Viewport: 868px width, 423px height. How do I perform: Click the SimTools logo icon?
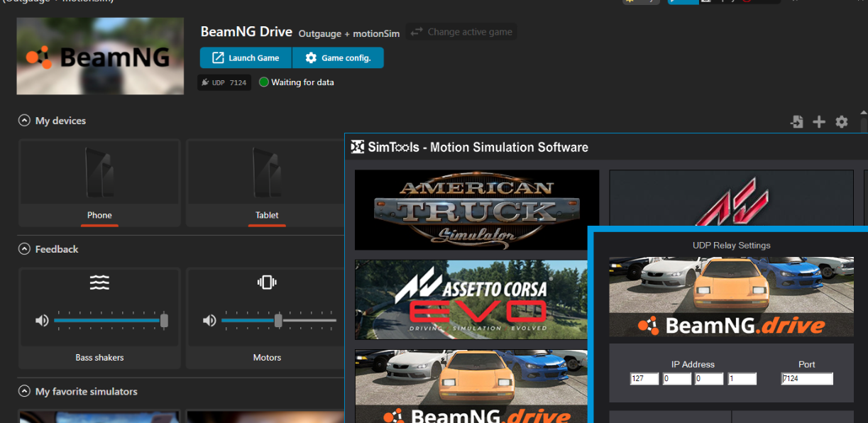(358, 147)
